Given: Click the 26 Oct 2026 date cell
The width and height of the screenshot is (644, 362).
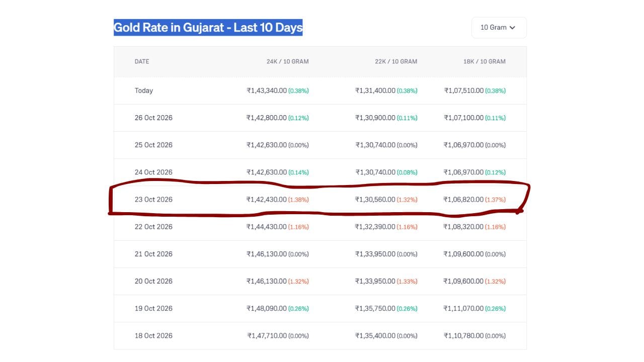Looking at the screenshot, I should coord(153,118).
